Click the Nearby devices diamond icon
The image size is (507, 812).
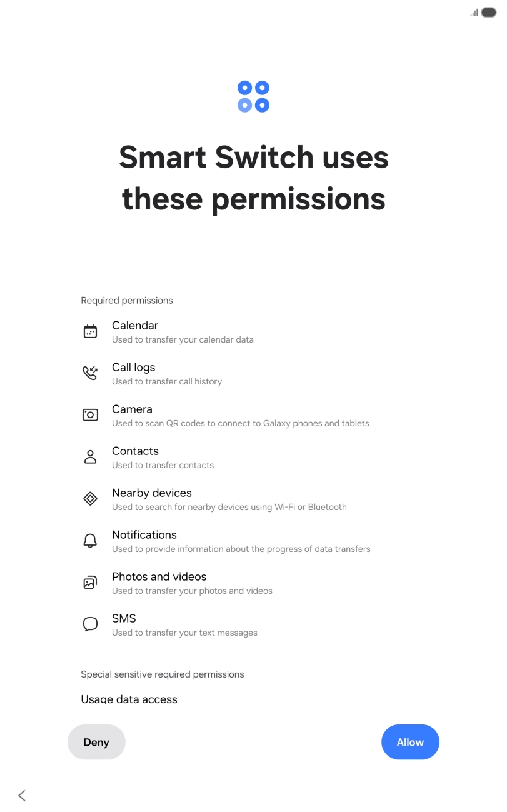point(91,499)
